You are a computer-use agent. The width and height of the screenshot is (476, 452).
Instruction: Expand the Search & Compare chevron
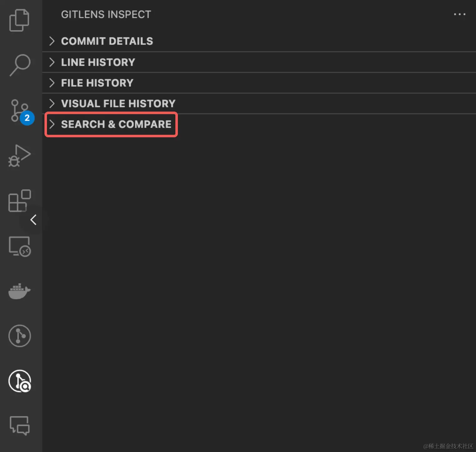(52, 124)
